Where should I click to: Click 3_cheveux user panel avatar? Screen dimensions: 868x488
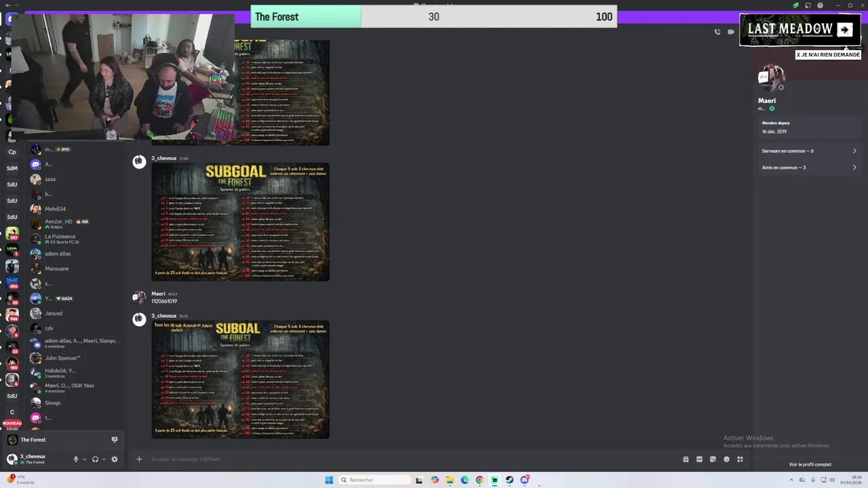pos(12,459)
